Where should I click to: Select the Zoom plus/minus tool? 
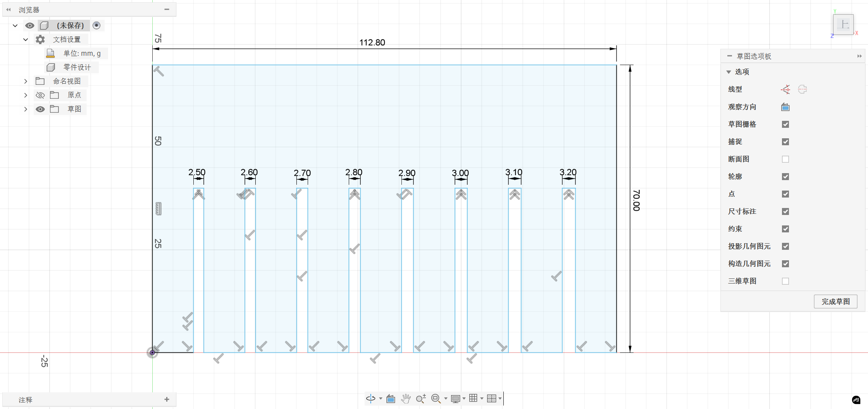(421, 399)
